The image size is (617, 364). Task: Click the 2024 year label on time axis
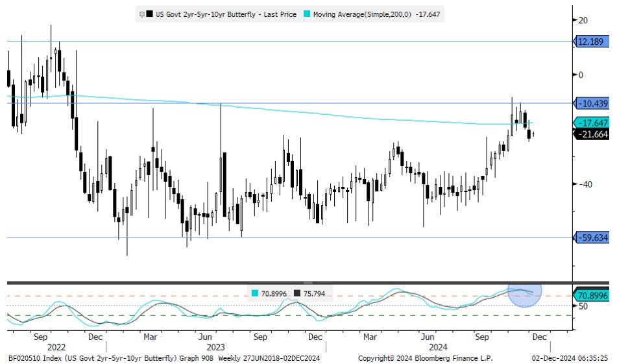click(x=438, y=348)
